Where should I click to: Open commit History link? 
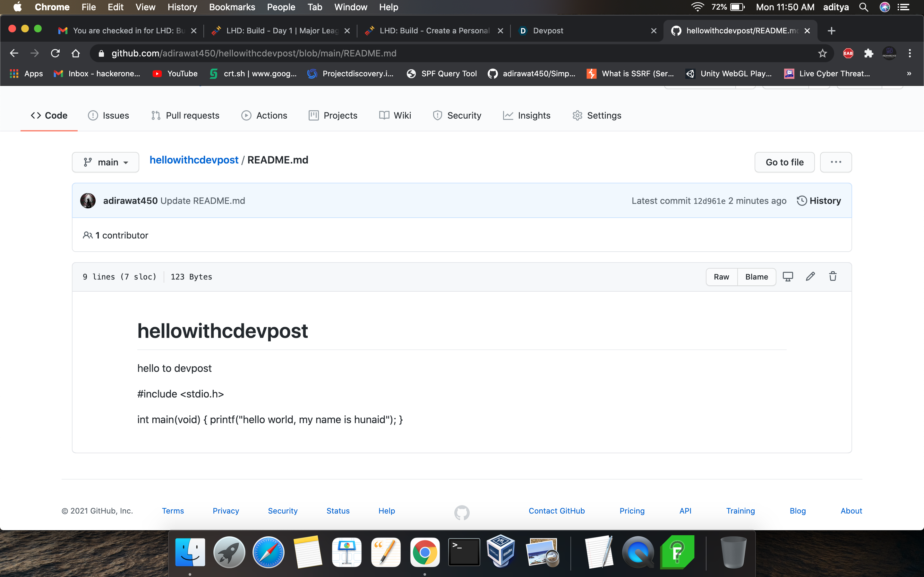(819, 201)
